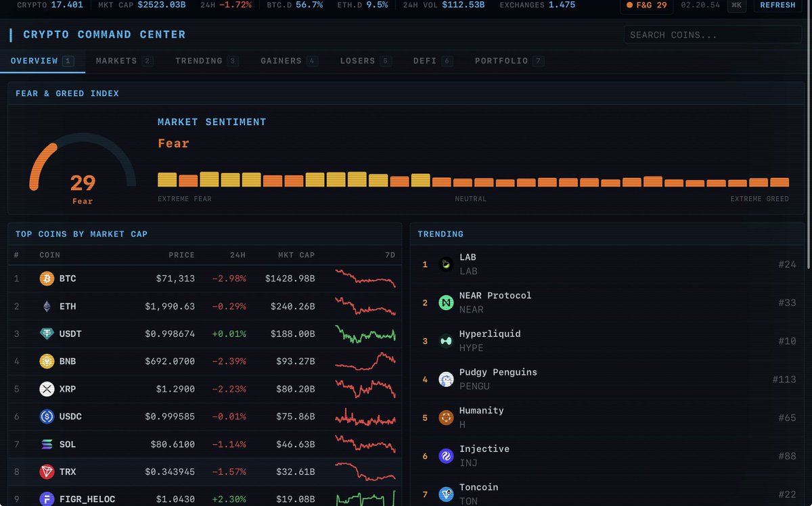Click the Exchanges 1.475 ticker stat
Viewport: 812px width, 506px height.
coord(537,5)
